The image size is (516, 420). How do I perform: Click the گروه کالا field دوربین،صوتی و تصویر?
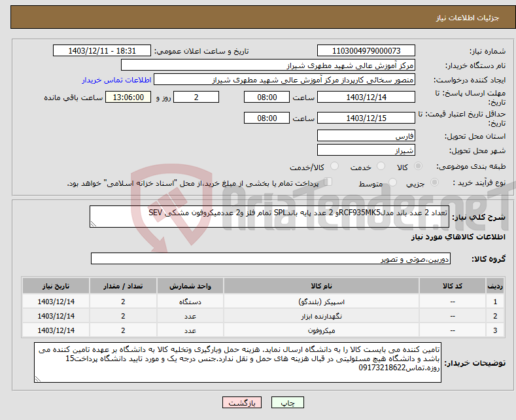(271, 258)
